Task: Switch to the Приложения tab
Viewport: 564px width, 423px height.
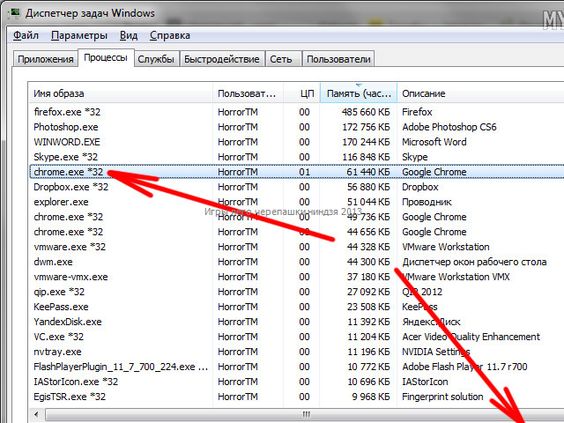Action: click(x=45, y=59)
